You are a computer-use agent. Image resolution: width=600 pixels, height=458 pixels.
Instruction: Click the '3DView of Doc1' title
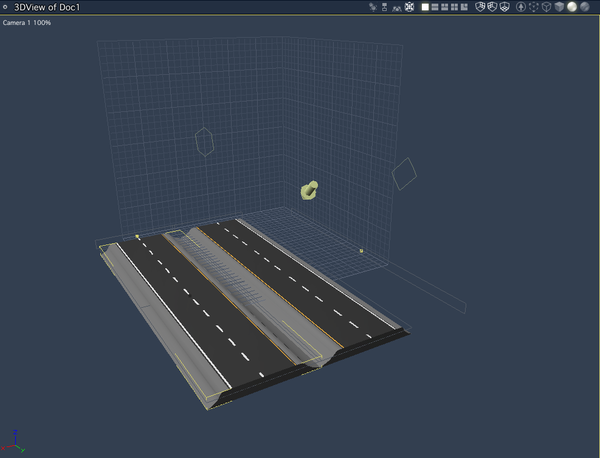click(47, 7)
